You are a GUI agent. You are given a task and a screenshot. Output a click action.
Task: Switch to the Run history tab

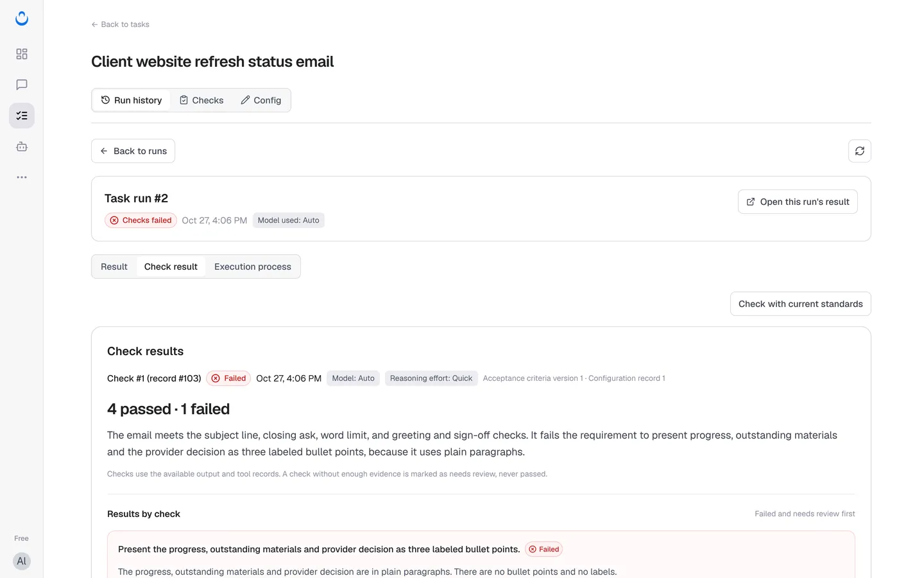point(132,100)
